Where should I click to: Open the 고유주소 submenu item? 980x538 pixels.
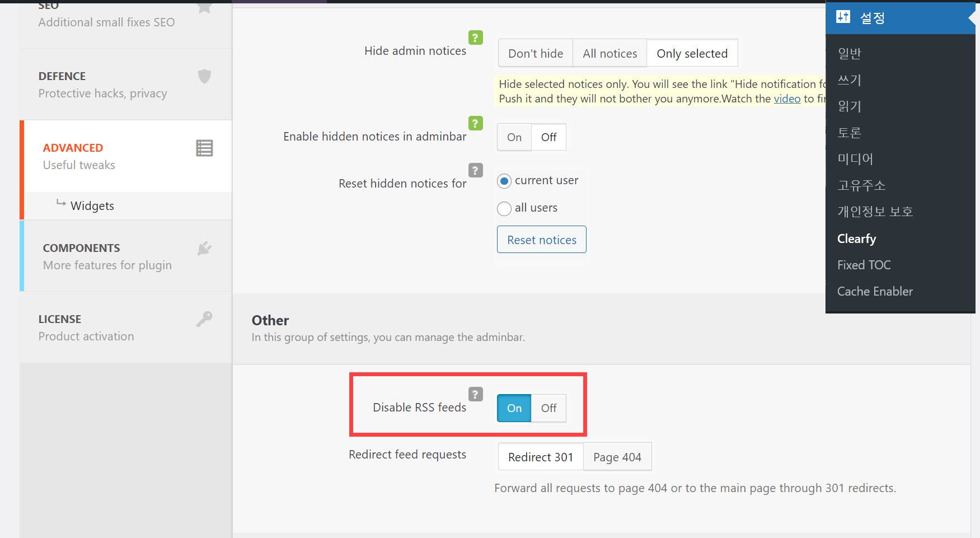pos(861,185)
